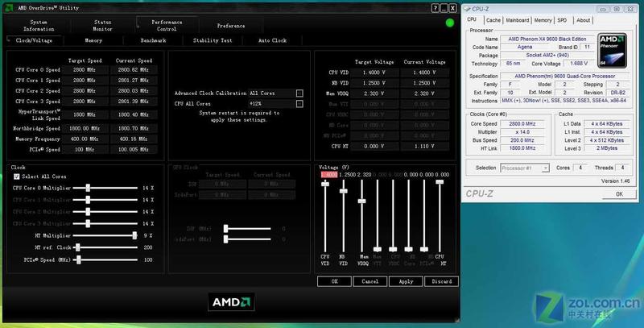Click Mem VDDQ target voltage field
This screenshot has height=328, width=644.
pyautogui.click(x=374, y=93)
